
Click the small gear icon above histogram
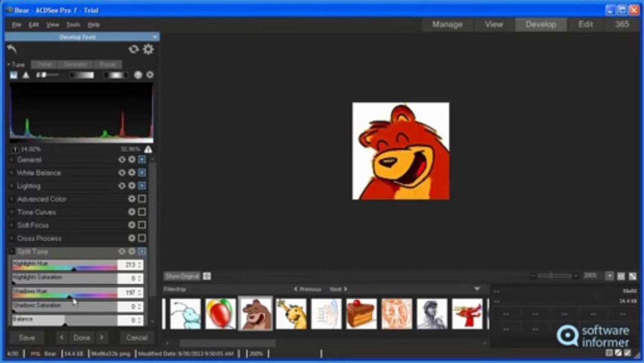tap(150, 75)
